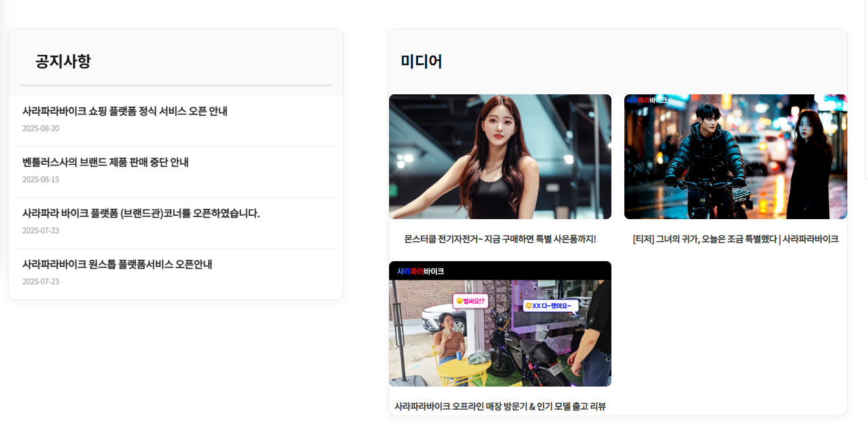Click the 사라파라바이크 logo on the store video
Viewport: 868px width, 446px height.
420,271
